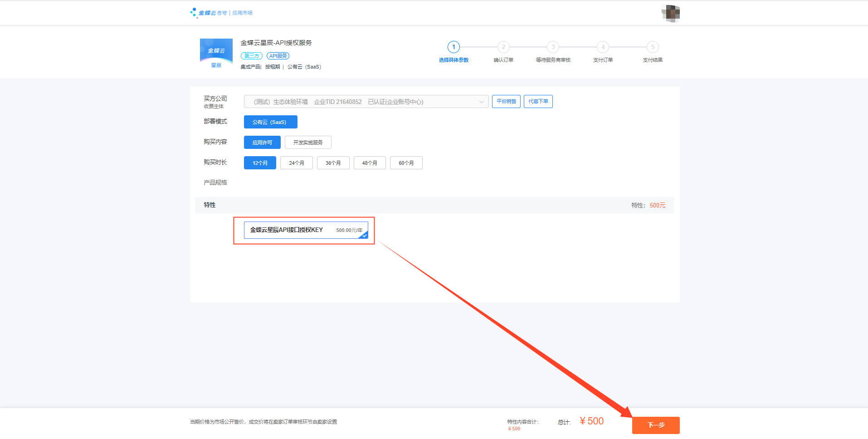Switch to 开发实施服务 purchase content
The image size is (868, 439).
[x=308, y=143]
